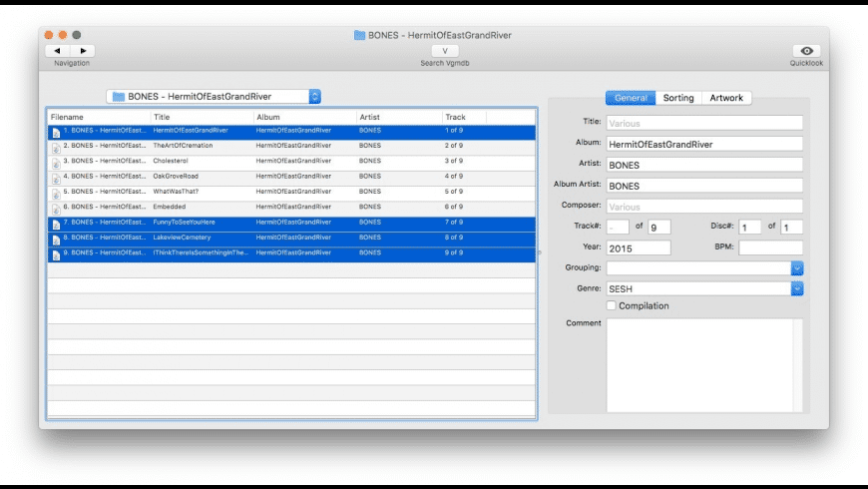
Task: Click file icon of row 3 Cholesterol
Action: pyautogui.click(x=56, y=163)
